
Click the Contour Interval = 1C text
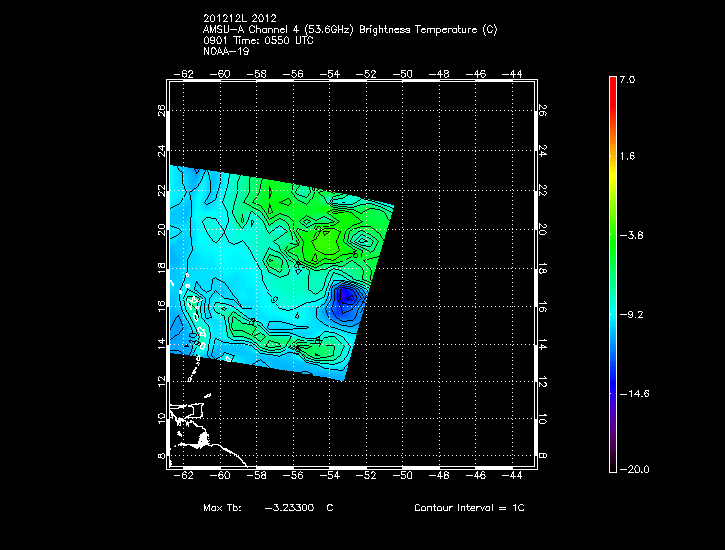[469, 508]
